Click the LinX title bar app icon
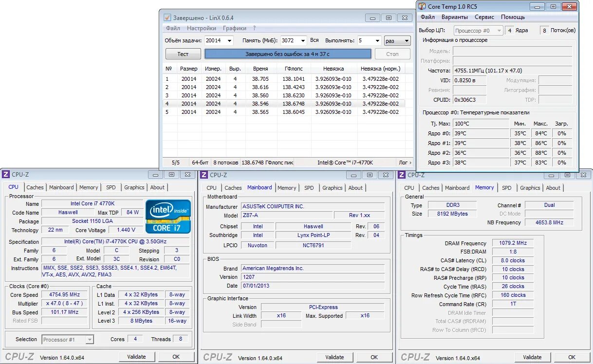Viewport: 593px width, 364px height. pyautogui.click(x=167, y=18)
